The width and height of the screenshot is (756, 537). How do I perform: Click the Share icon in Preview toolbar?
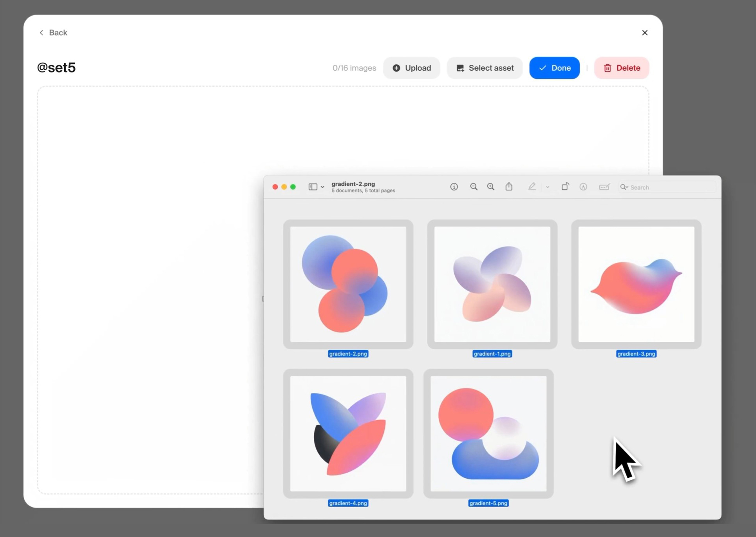pos(509,187)
